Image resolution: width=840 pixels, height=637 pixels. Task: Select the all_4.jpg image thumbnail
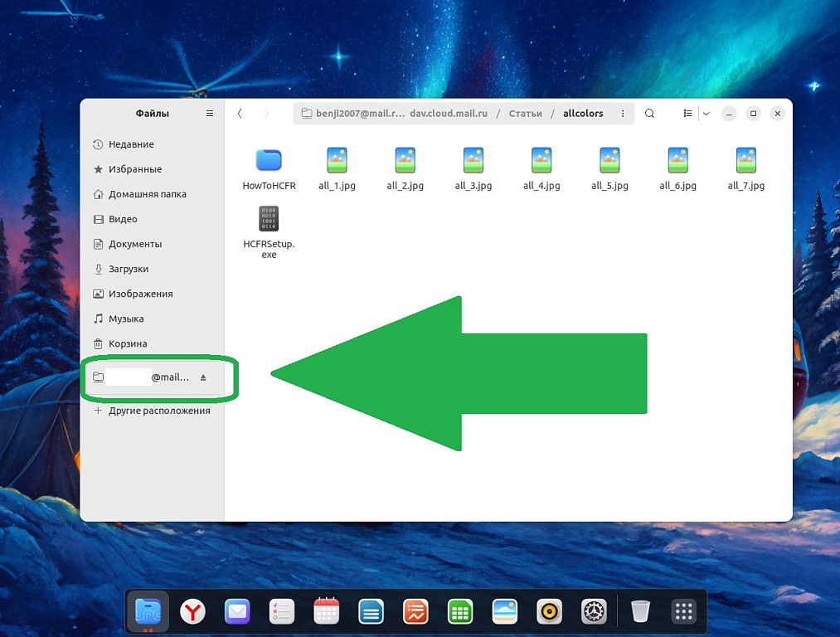pyautogui.click(x=541, y=161)
